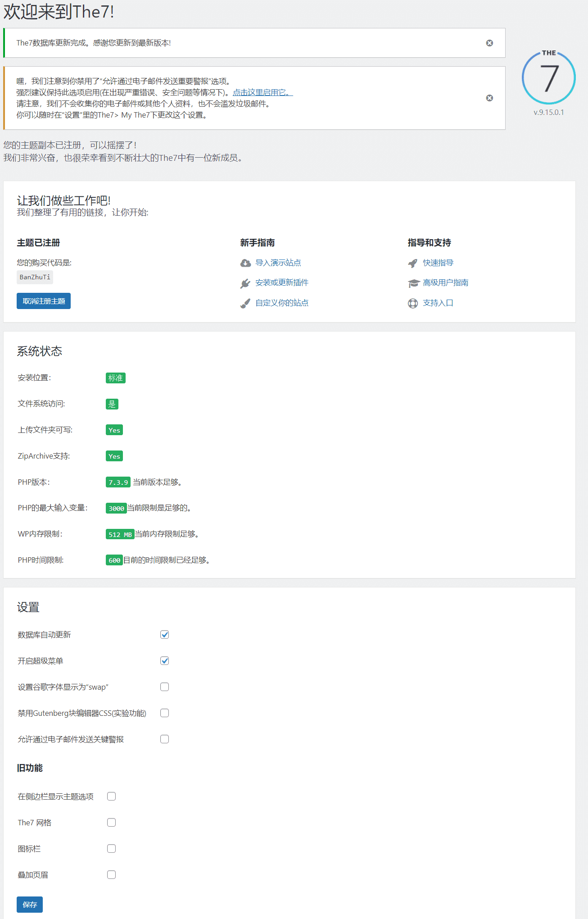The width and height of the screenshot is (588, 919).
Task: Enable 禁用Gutenberg块编辑器CSS checkbox
Action: (x=165, y=713)
